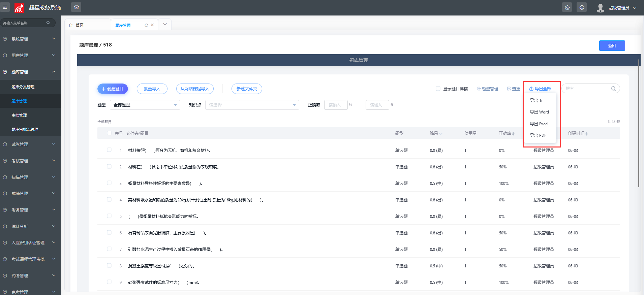Open the 知识点 selection dropdown

pos(252,105)
